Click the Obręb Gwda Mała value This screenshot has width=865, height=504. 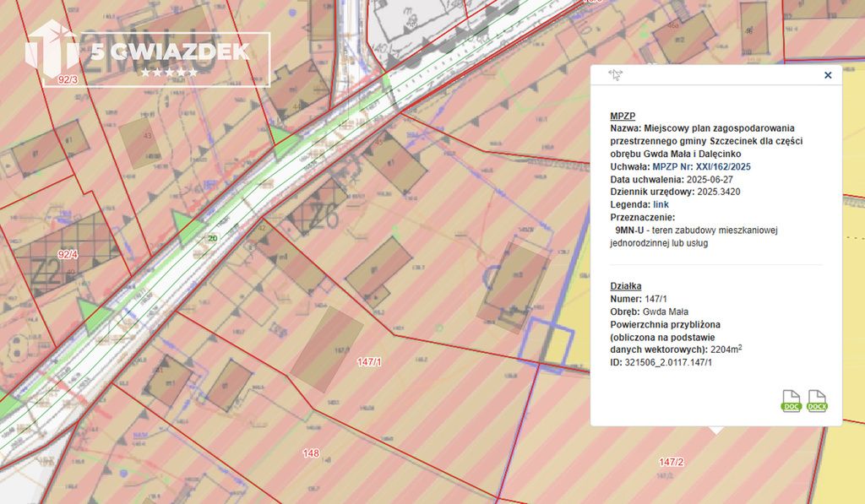[x=666, y=312]
